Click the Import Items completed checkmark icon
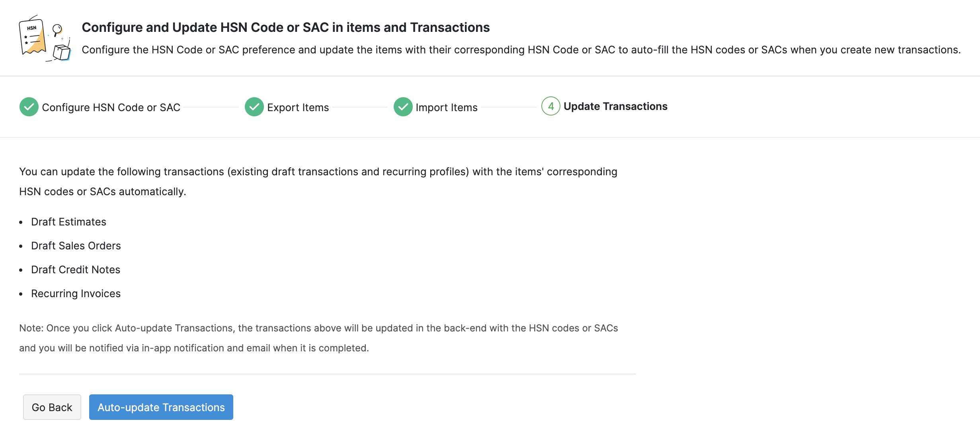The height and width of the screenshot is (439, 980). tap(403, 107)
